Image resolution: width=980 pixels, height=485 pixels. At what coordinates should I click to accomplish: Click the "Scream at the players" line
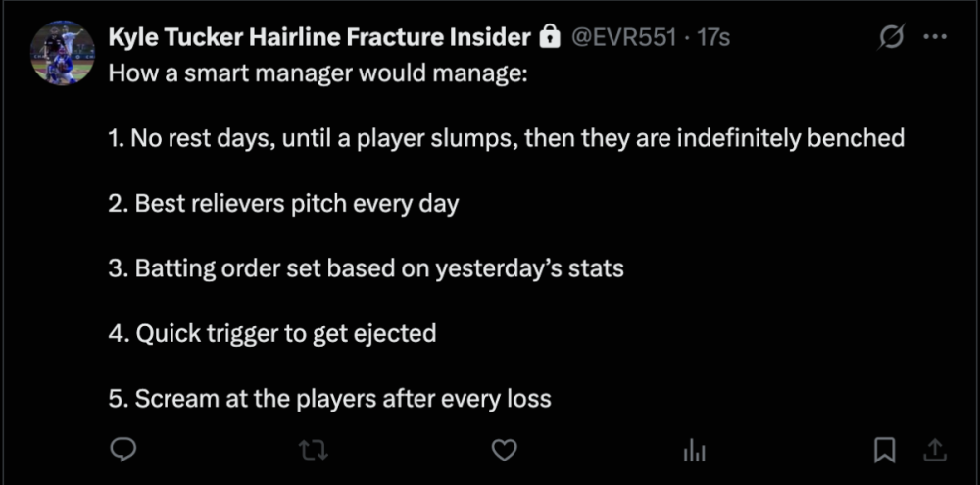point(329,398)
